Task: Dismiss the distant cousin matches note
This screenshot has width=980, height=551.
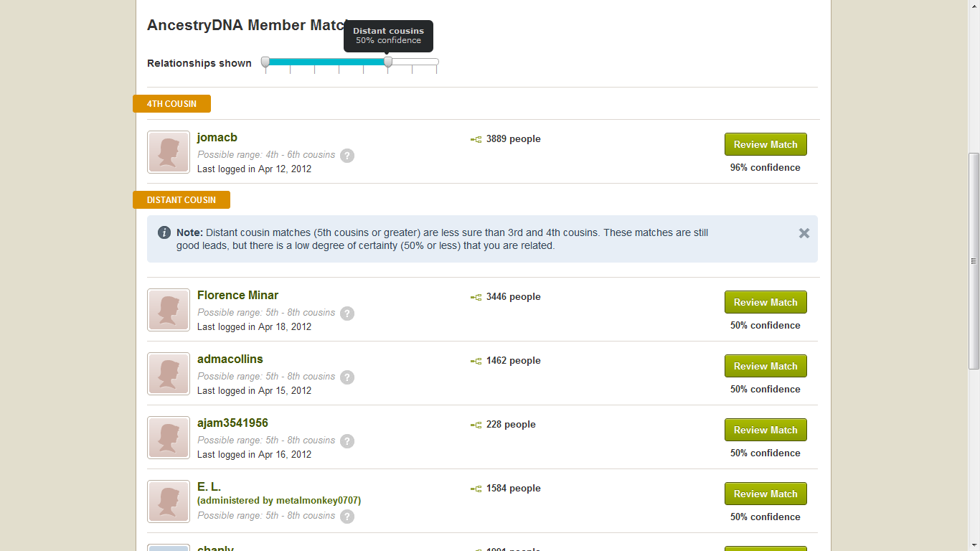Action: [804, 232]
